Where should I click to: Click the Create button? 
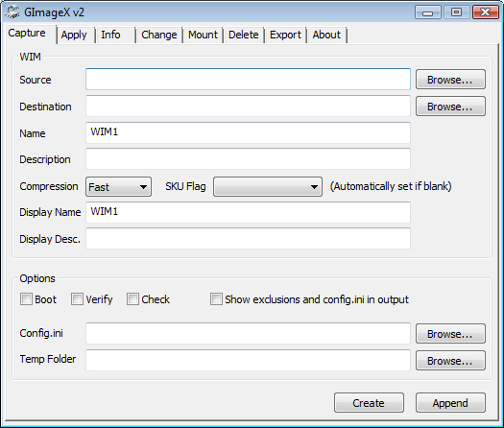pyautogui.click(x=369, y=403)
